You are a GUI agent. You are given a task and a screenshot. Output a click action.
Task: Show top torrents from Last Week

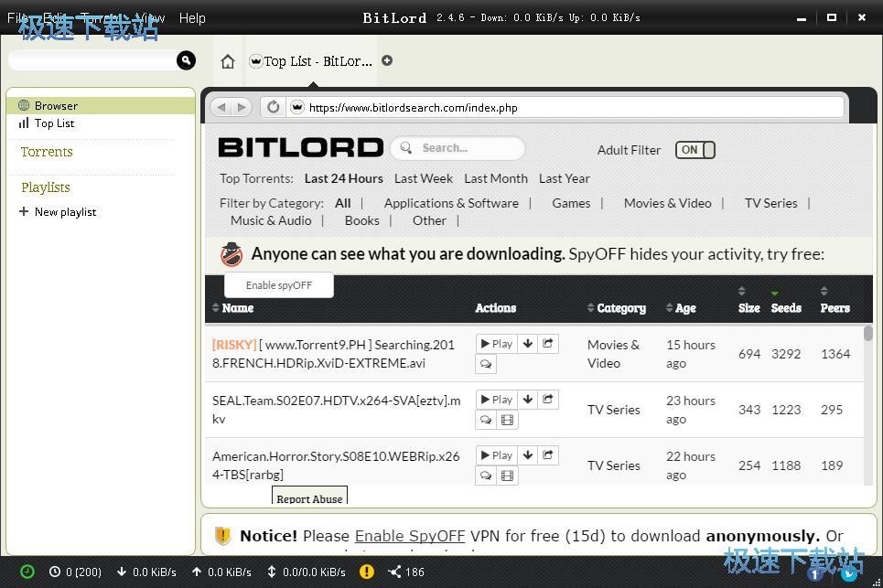(x=424, y=178)
